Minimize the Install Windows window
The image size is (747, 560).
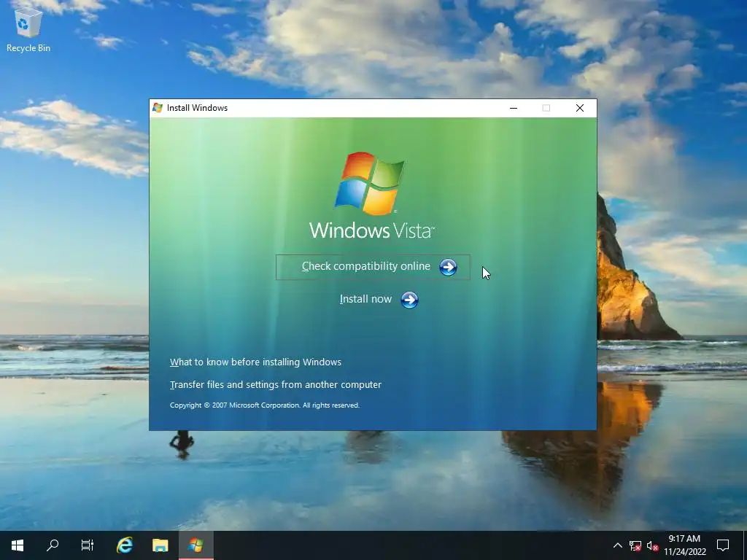tap(513, 108)
